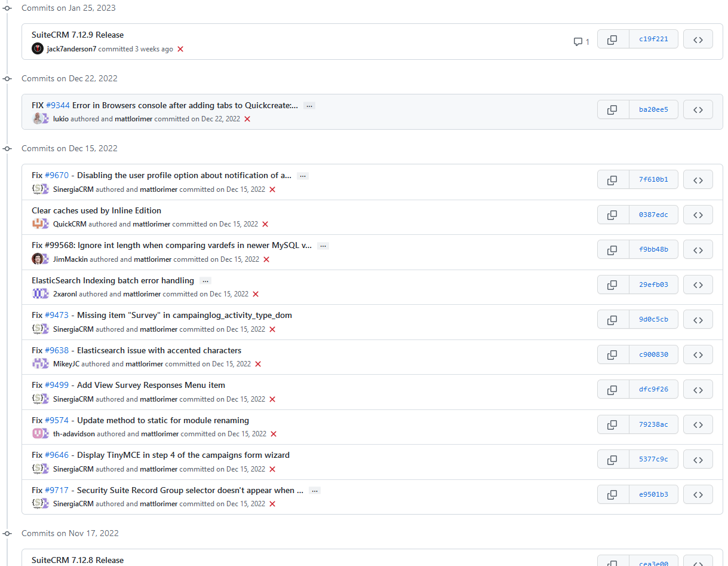
Task: Copy the full SHA for commit ba20ee5
Action: [613, 110]
